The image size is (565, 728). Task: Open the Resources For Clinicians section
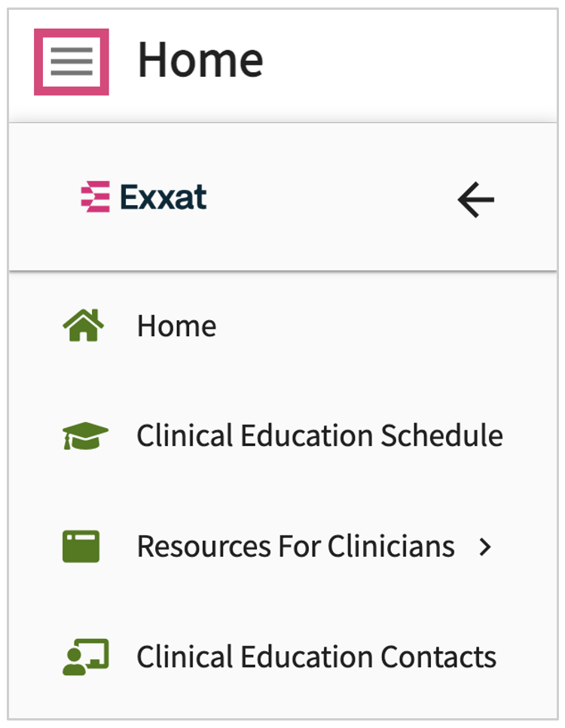pyautogui.click(x=294, y=546)
